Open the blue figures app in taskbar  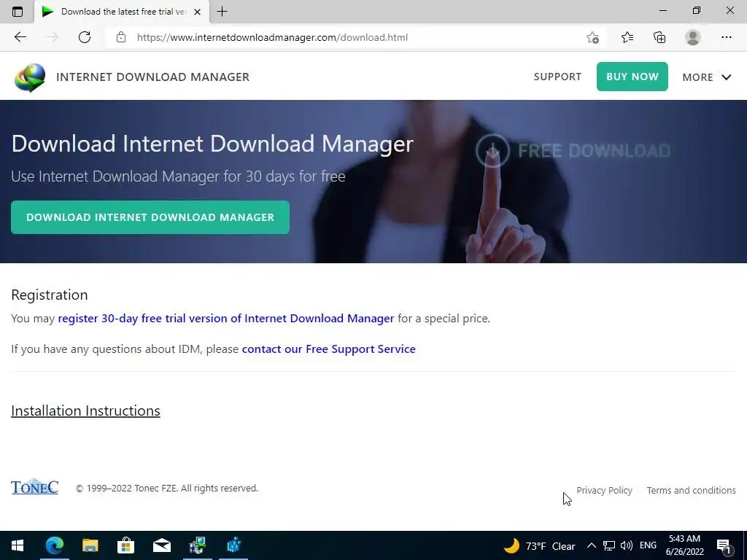[x=233, y=545]
